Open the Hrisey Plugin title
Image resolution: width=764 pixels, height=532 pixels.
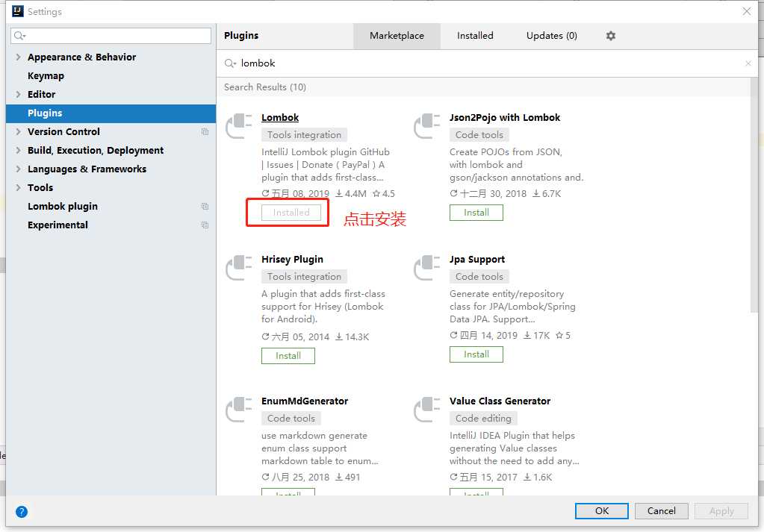pos(292,260)
